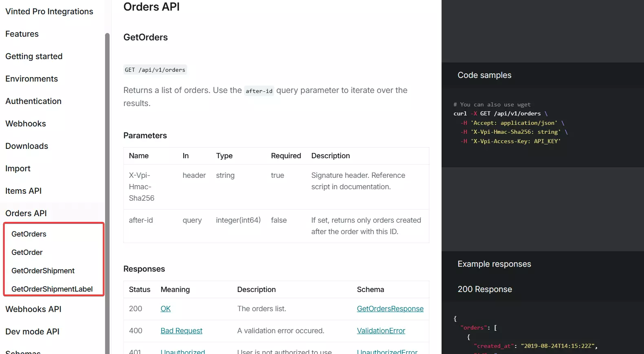
Task: Select Environments in the sidebar
Action: pyautogui.click(x=32, y=79)
